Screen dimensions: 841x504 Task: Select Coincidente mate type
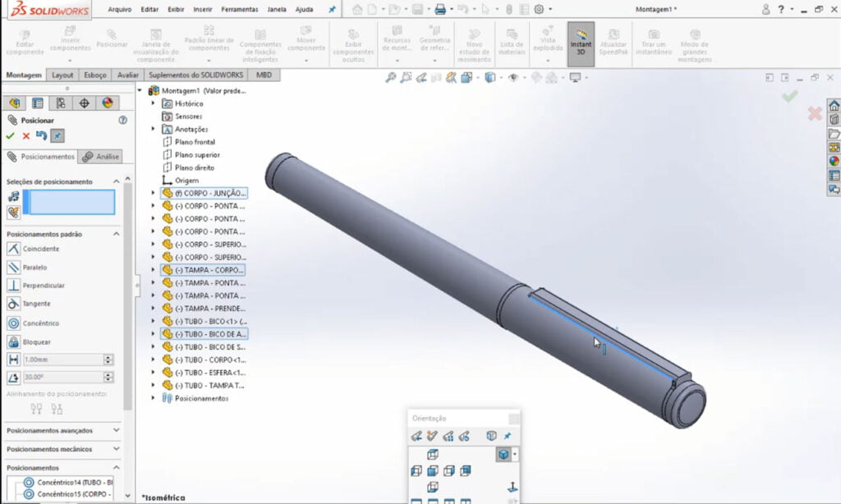(33, 249)
